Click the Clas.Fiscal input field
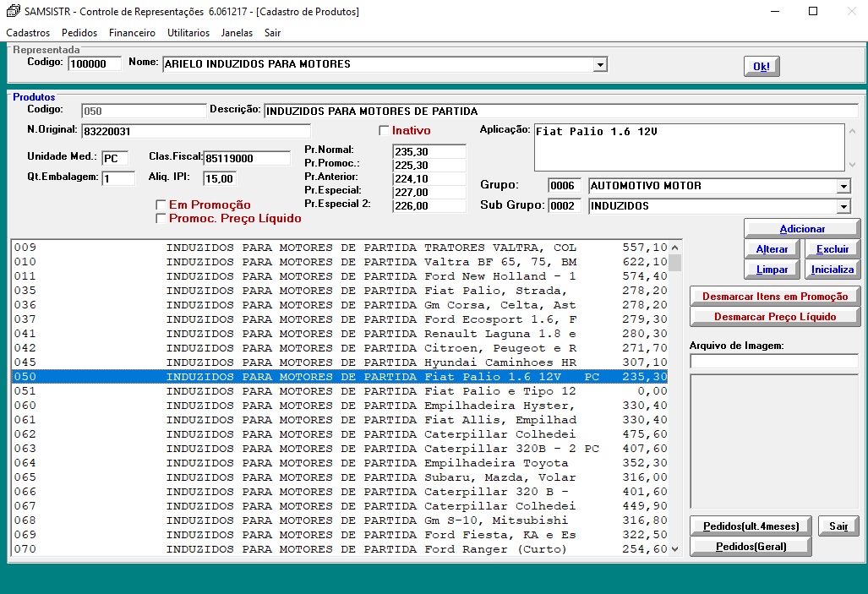The width and height of the screenshot is (868, 594). click(x=247, y=158)
